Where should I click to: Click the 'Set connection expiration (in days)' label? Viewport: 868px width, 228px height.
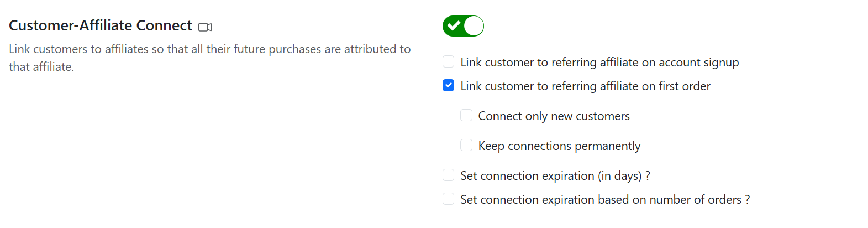(x=551, y=176)
